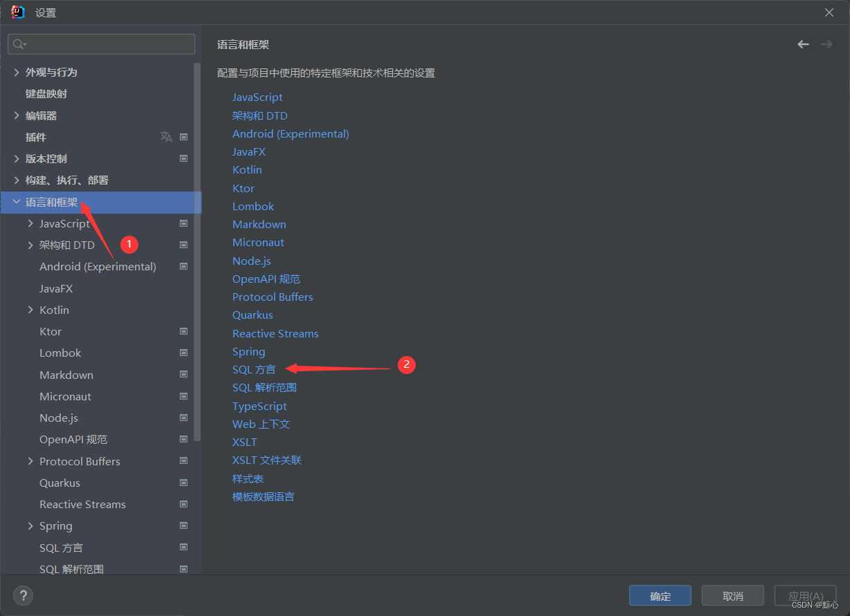
Task: Open the 架构和 DTD link
Action: 260,115
